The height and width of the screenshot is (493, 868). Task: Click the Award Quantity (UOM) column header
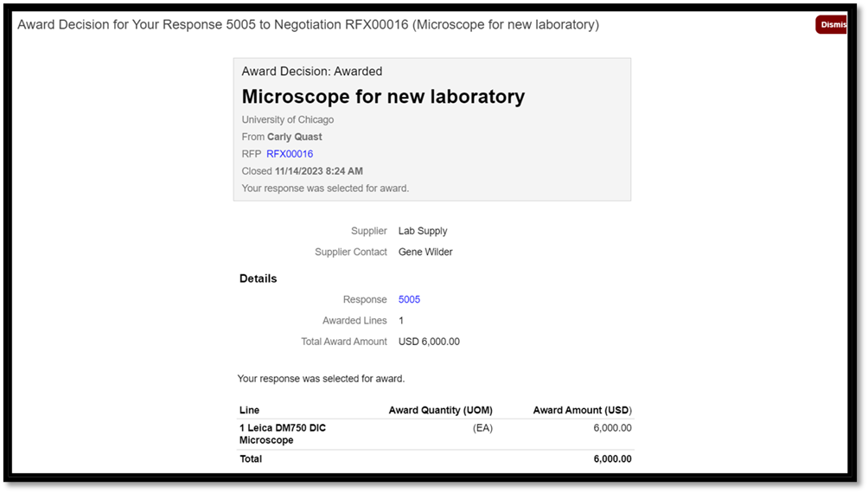(440, 410)
